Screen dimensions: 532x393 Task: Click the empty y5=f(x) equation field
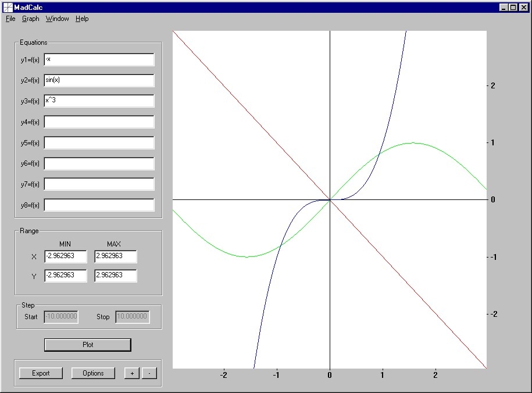point(99,142)
